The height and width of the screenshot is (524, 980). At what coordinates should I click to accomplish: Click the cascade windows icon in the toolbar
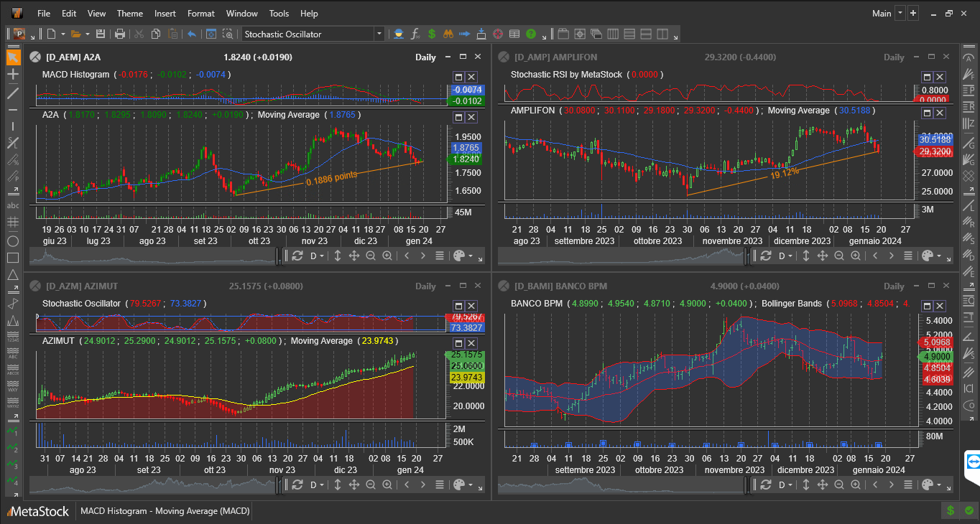596,34
